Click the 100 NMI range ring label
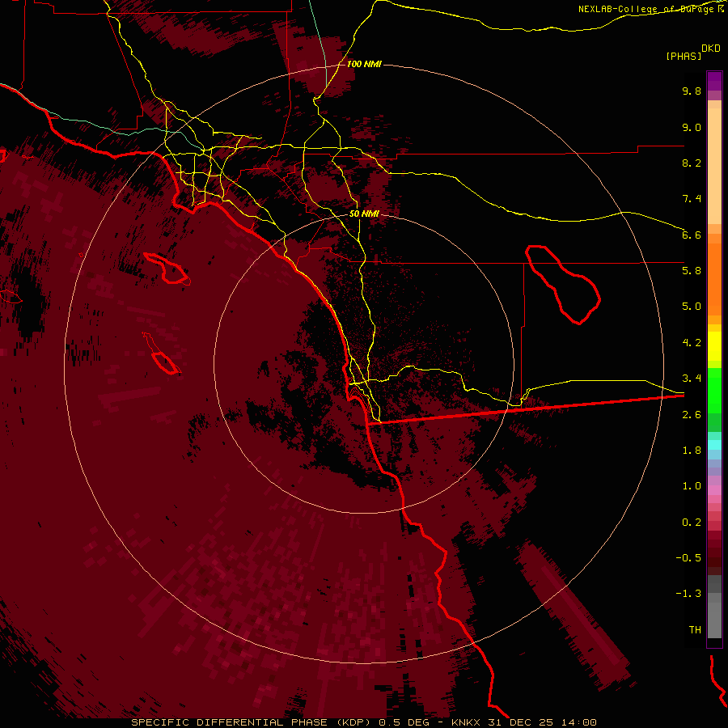728x728 pixels. point(364,64)
